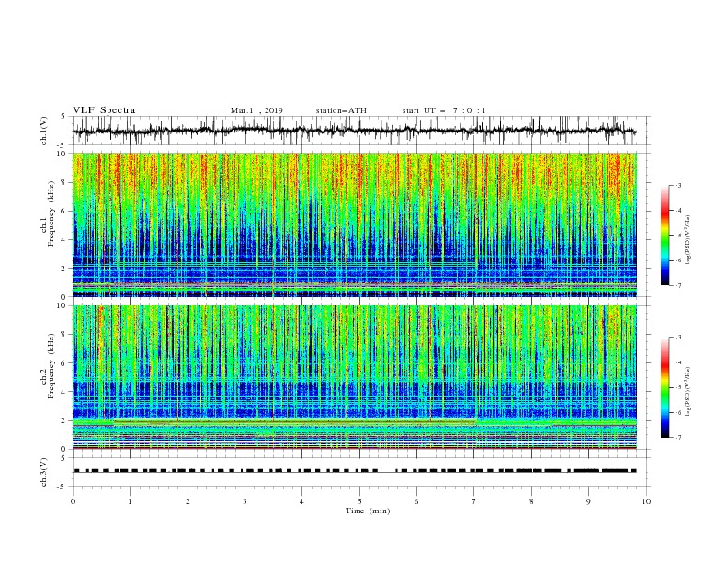Click the "-5" tick on ch.3(V) axis

63,487
